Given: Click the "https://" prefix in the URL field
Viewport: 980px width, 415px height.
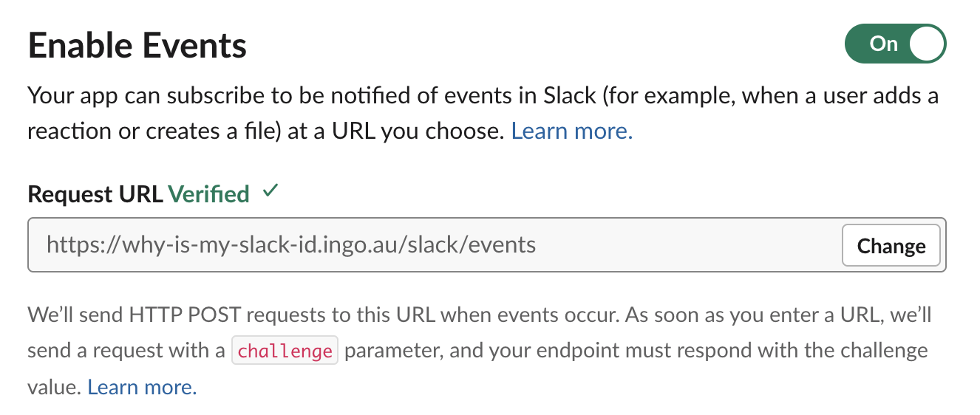Looking at the screenshot, I should 73,244.
